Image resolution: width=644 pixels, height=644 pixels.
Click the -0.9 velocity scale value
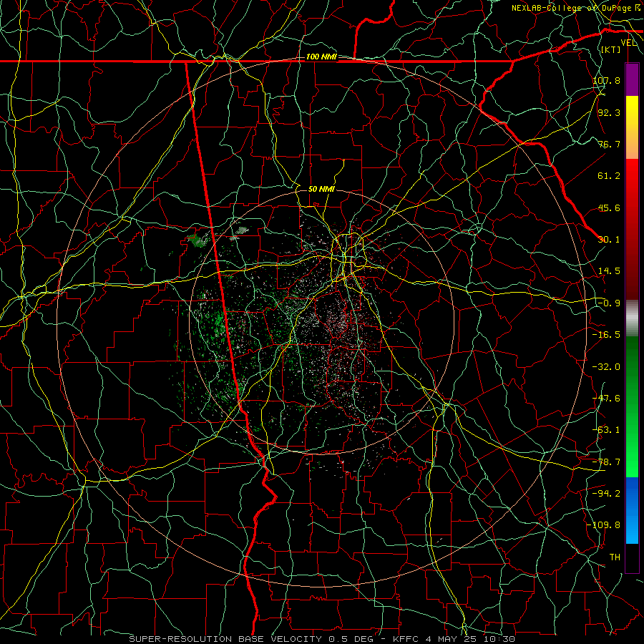(609, 303)
